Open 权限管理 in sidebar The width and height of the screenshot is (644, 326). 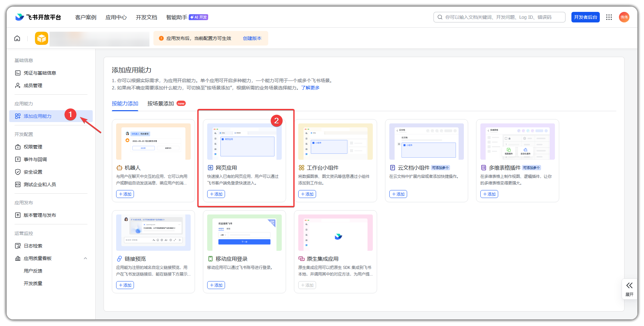pos(33,147)
